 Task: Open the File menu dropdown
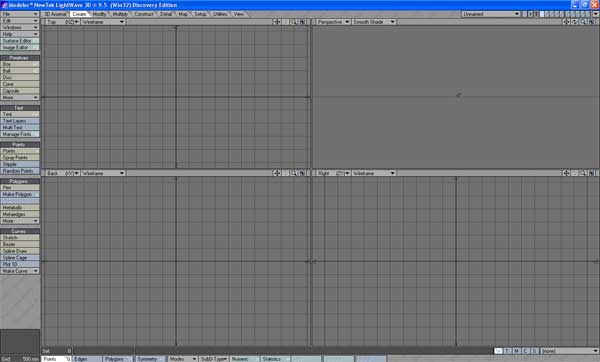tap(20, 14)
